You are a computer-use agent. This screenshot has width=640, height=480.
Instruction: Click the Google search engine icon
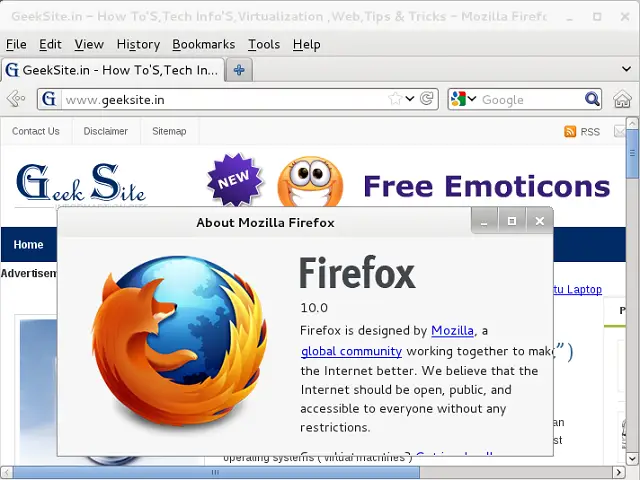click(x=458, y=99)
